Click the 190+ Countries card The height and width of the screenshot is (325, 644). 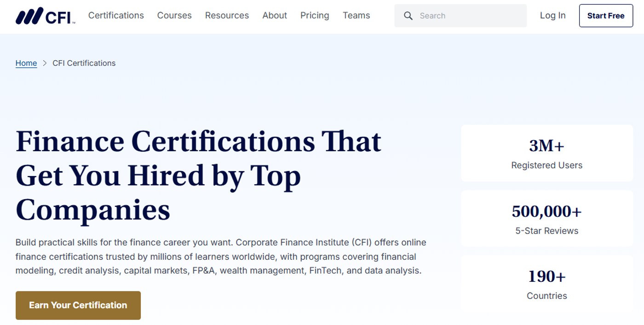coord(547,284)
